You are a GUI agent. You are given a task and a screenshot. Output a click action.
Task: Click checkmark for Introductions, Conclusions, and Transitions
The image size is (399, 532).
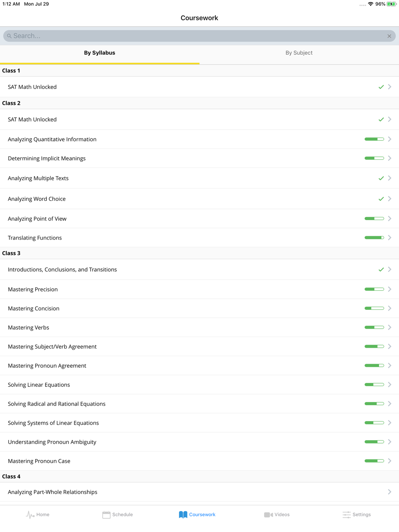(381, 270)
